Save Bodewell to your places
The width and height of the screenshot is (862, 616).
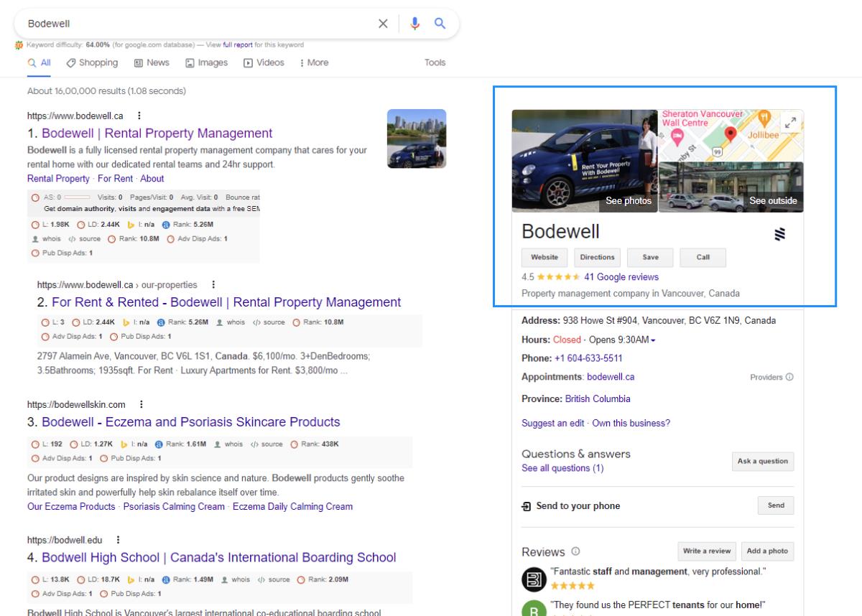pos(650,258)
